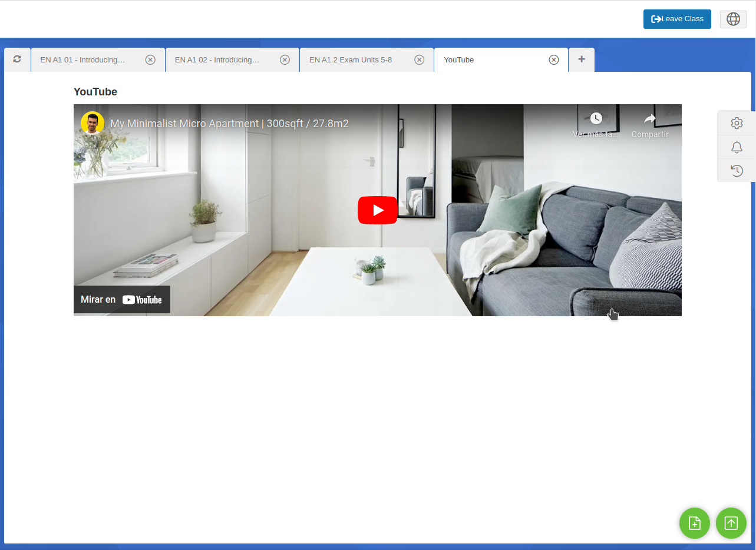This screenshot has height=550, width=756.
Task: Open the history clock icon
Action: [x=737, y=171]
